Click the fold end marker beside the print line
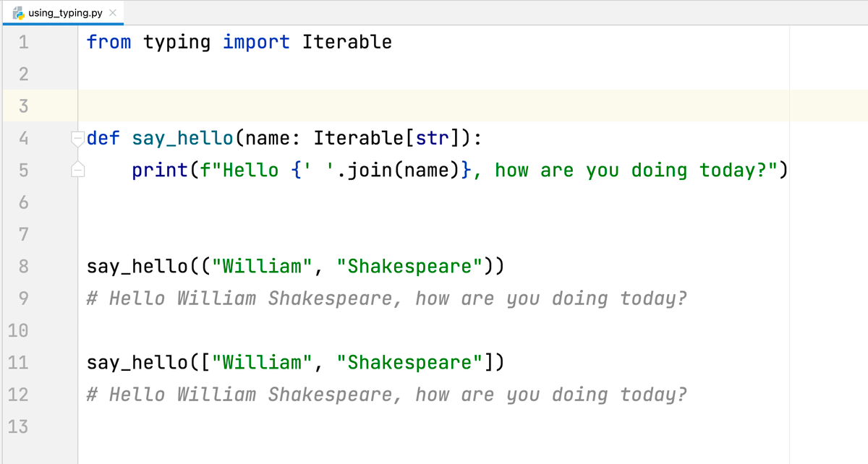The width and height of the screenshot is (868, 464). (77, 171)
